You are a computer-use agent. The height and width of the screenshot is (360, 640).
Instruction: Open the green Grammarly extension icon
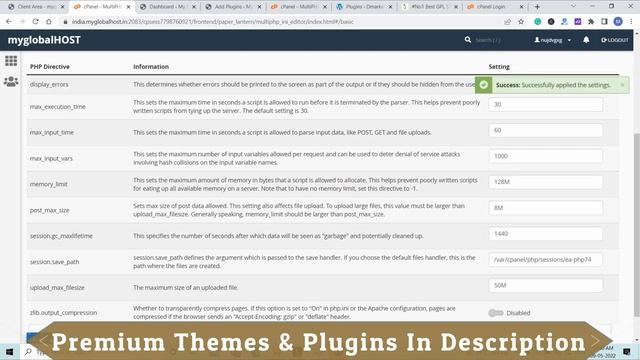coord(538,22)
